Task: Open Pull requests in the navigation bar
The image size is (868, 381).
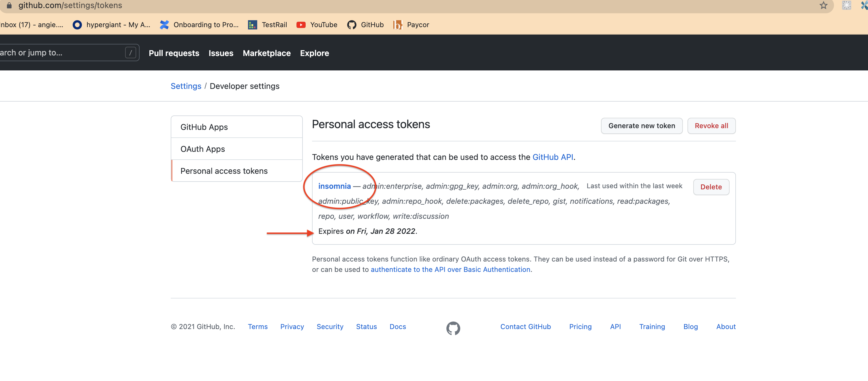Action: [x=174, y=53]
